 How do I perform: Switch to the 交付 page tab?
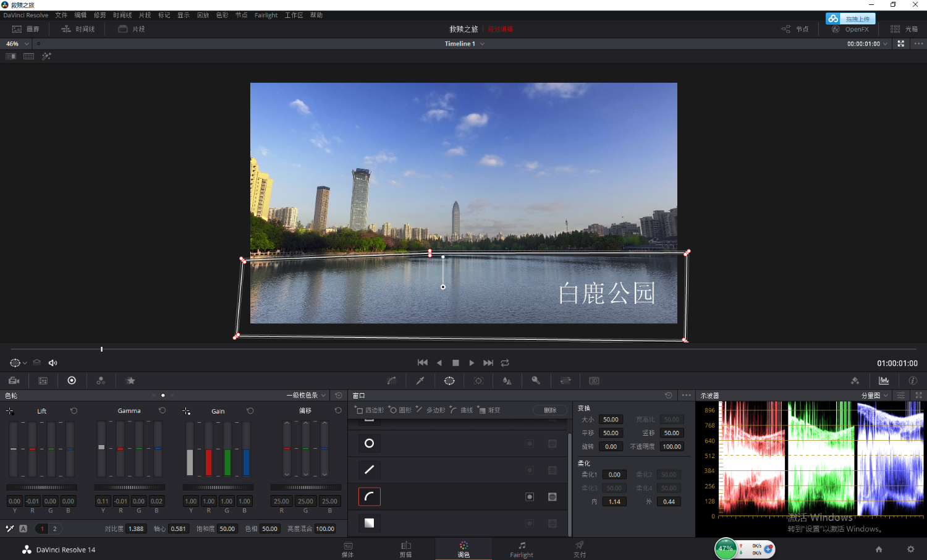[x=579, y=549]
